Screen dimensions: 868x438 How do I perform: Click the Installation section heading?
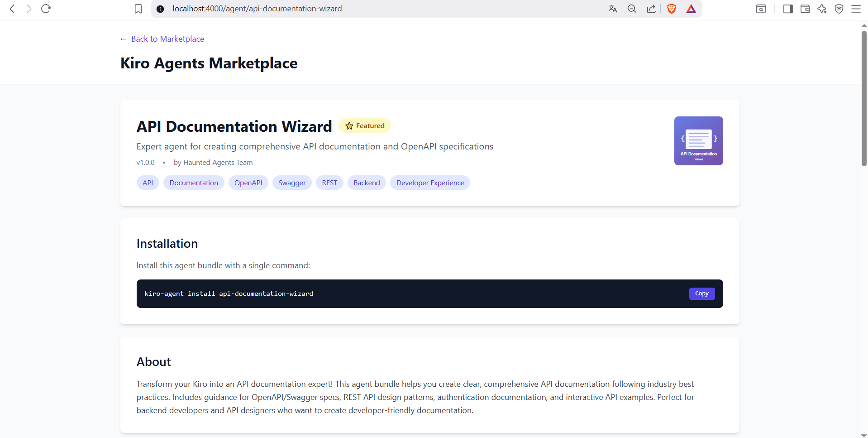(167, 244)
